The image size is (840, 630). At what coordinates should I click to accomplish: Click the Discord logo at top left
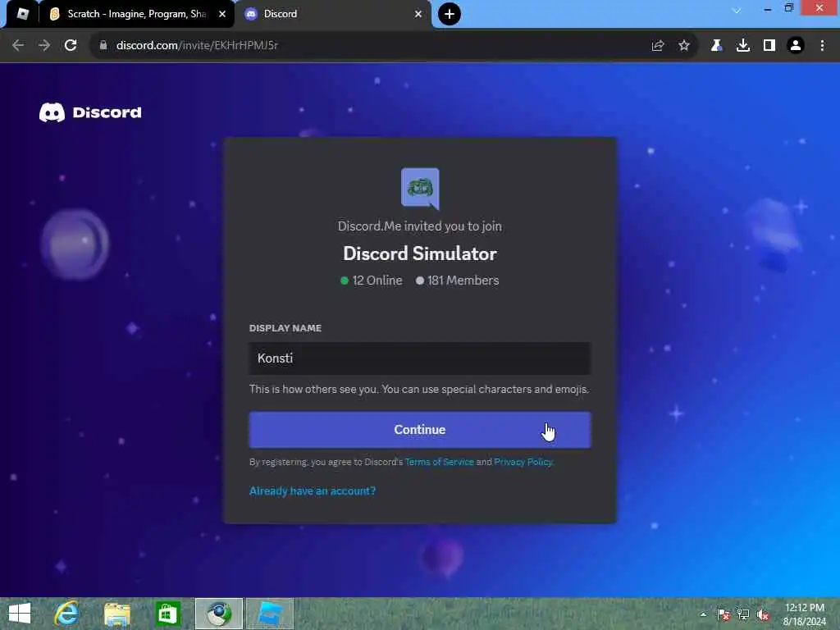pos(90,112)
